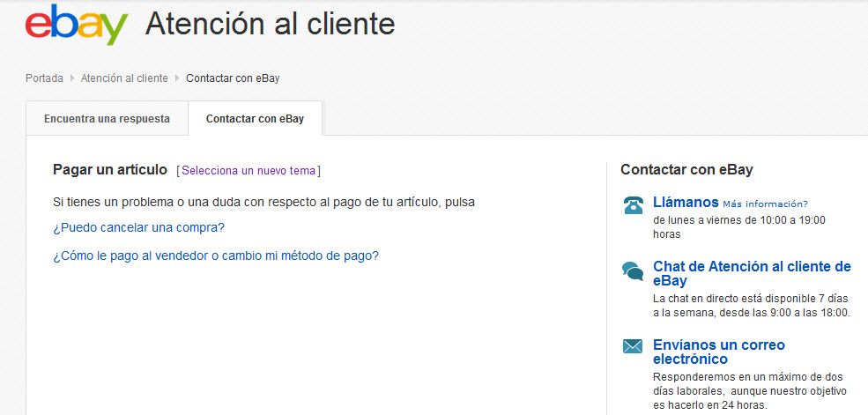Image resolution: width=868 pixels, height=415 pixels.
Task: Select the Contactar con eBay tab
Action: [256, 119]
